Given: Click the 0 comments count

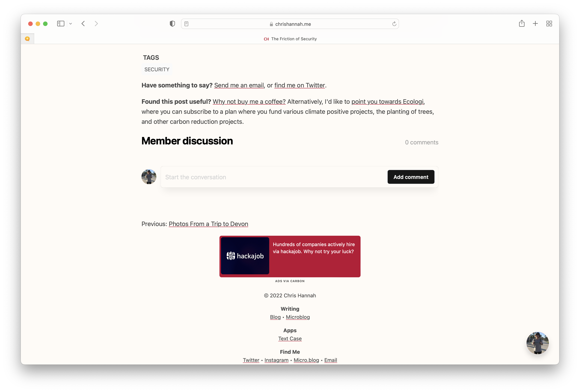Looking at the screenshot, I should [x=421, y=142].
